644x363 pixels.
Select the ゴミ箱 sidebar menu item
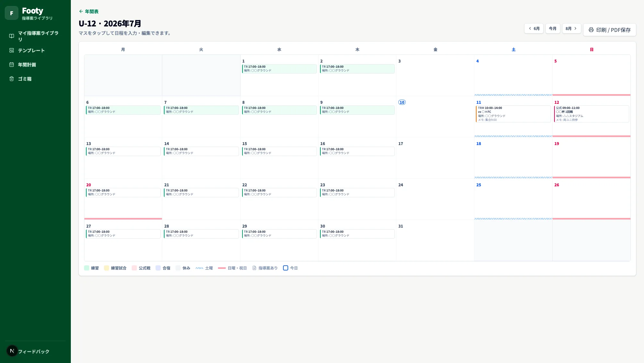pos(35,79)
